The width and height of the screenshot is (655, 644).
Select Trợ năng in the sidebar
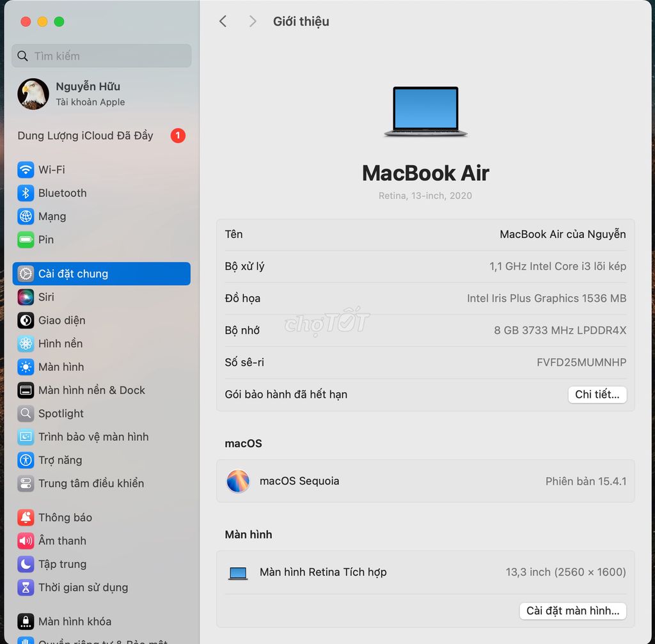click(x=102, y=460)
